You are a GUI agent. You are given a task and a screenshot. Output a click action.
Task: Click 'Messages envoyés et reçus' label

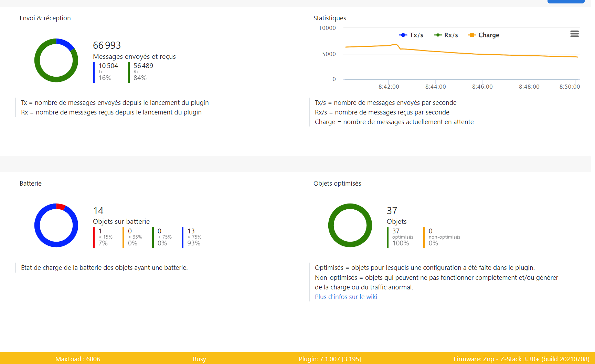point(134,57)
